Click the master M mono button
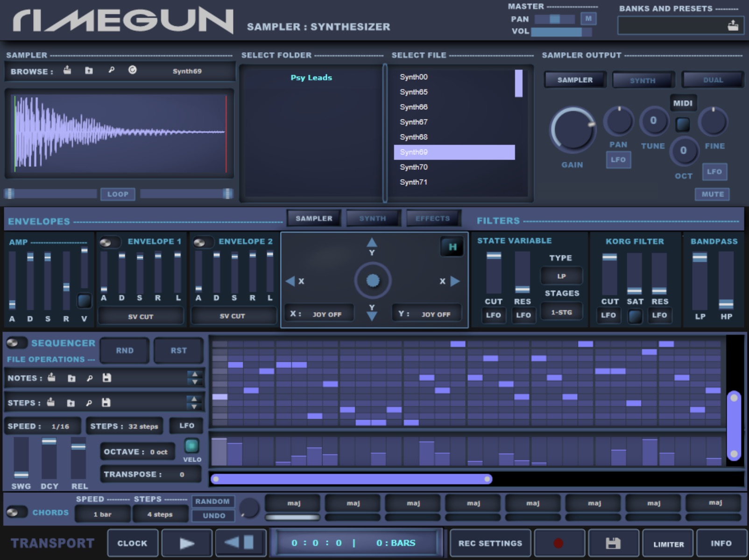This screenshot has height=560, width=749. point(588,19)
